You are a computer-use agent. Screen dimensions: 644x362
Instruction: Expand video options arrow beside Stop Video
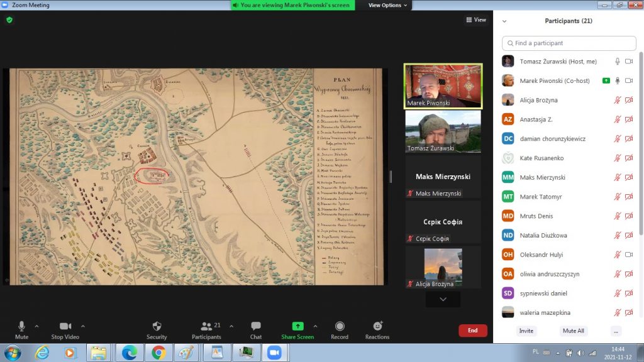[x=83, y=326]
